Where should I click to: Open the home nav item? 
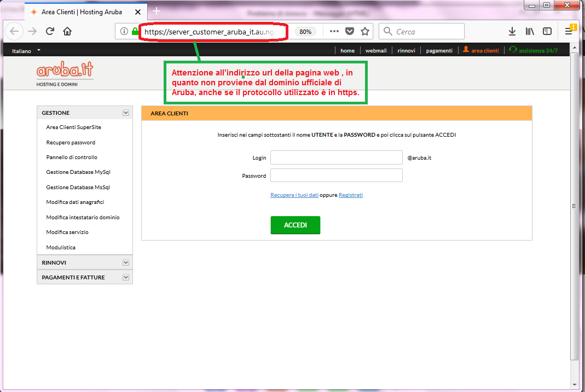[347, 51]
